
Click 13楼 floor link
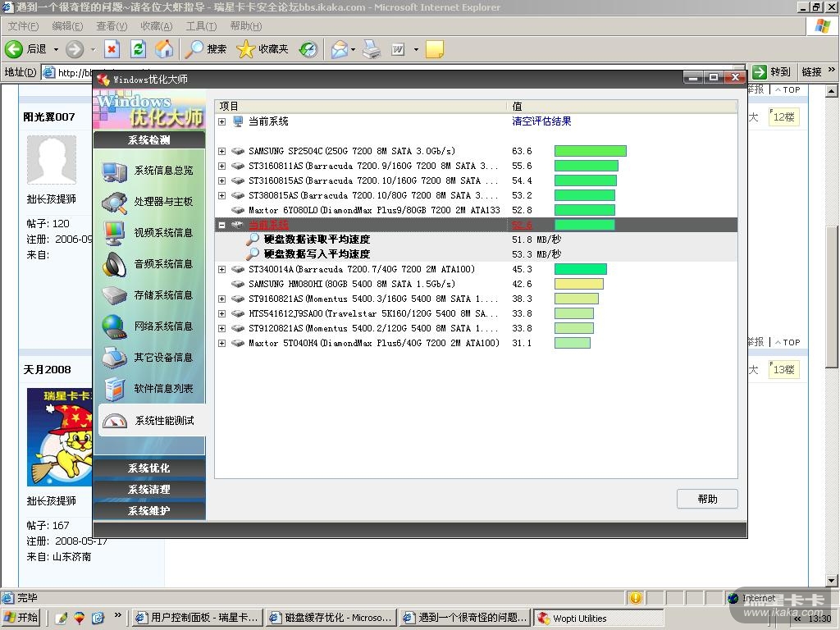783,369
